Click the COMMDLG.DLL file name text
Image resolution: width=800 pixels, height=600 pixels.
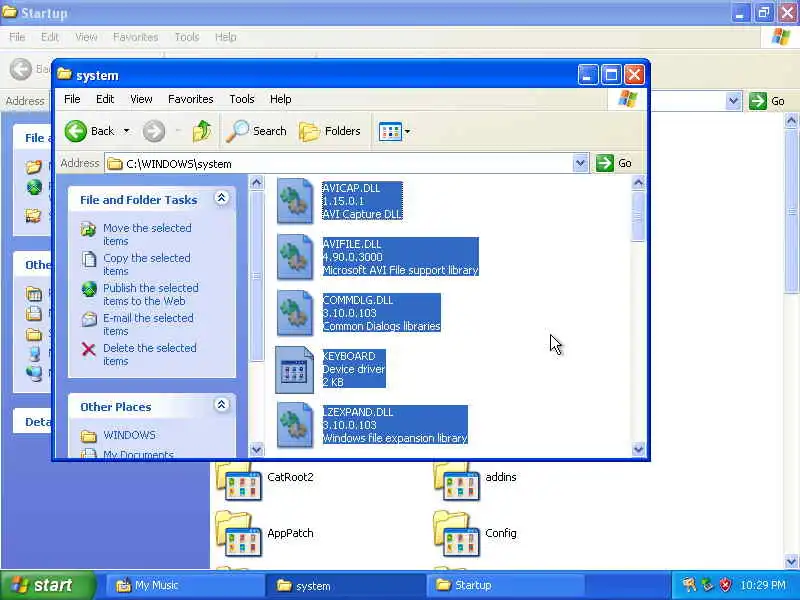pos(358,301)
